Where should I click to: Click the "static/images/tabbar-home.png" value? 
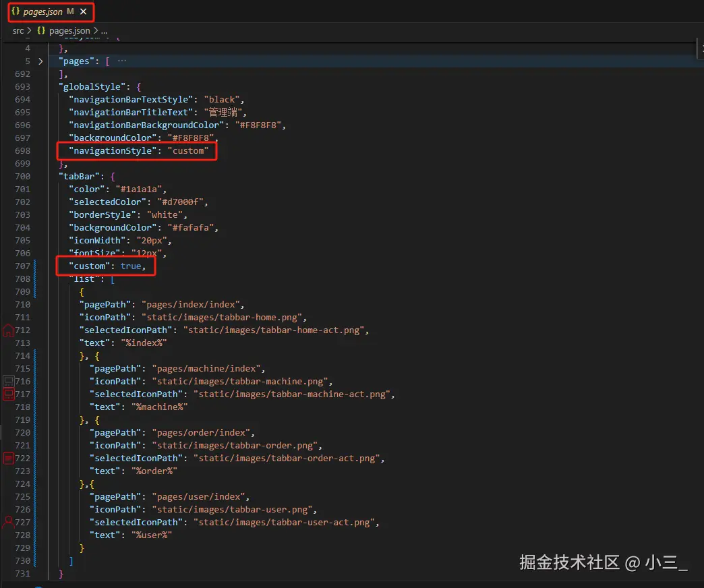click(222, 318)
